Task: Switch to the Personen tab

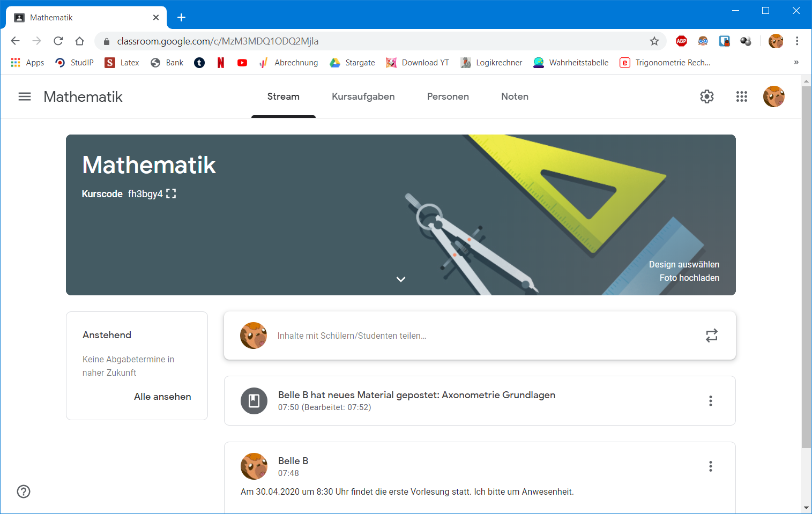Action: click(x=448, y=96)
